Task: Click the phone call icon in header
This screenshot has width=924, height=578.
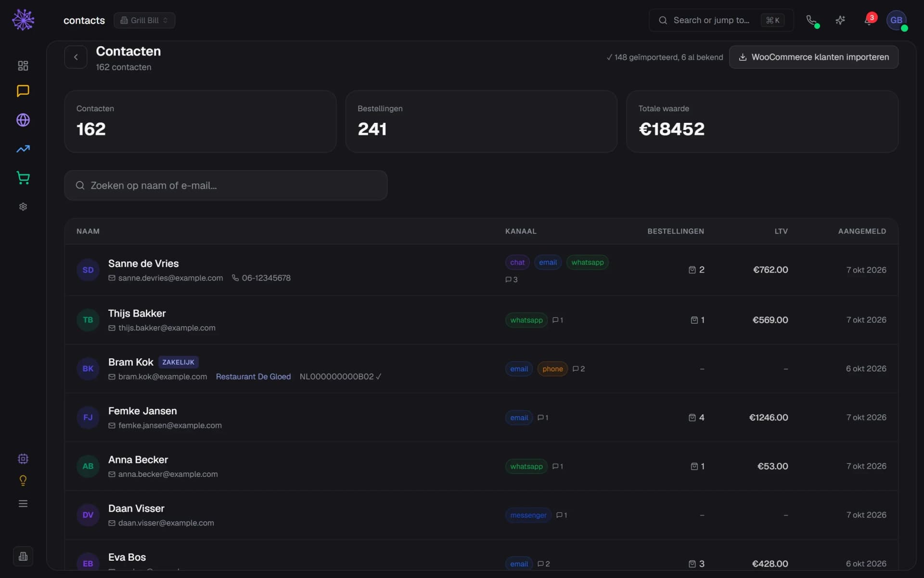Action: [811, 20]
